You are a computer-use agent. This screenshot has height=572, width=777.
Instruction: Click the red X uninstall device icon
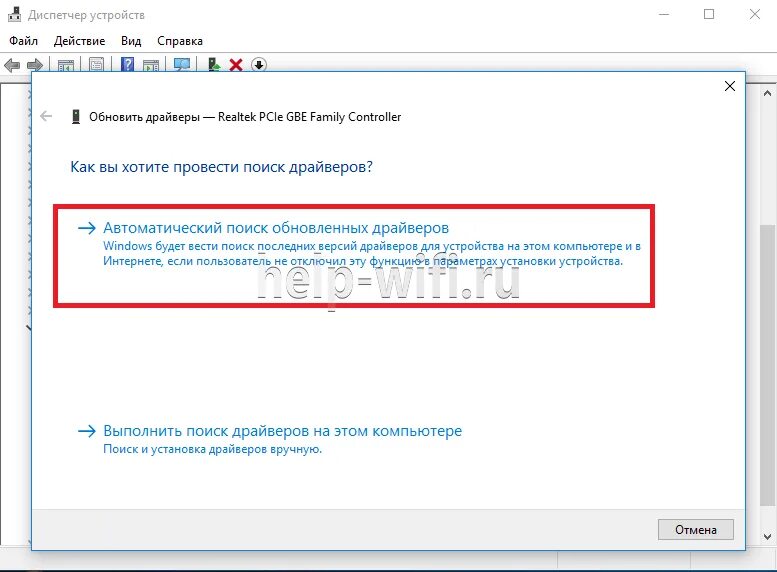(x=236, y=65)
